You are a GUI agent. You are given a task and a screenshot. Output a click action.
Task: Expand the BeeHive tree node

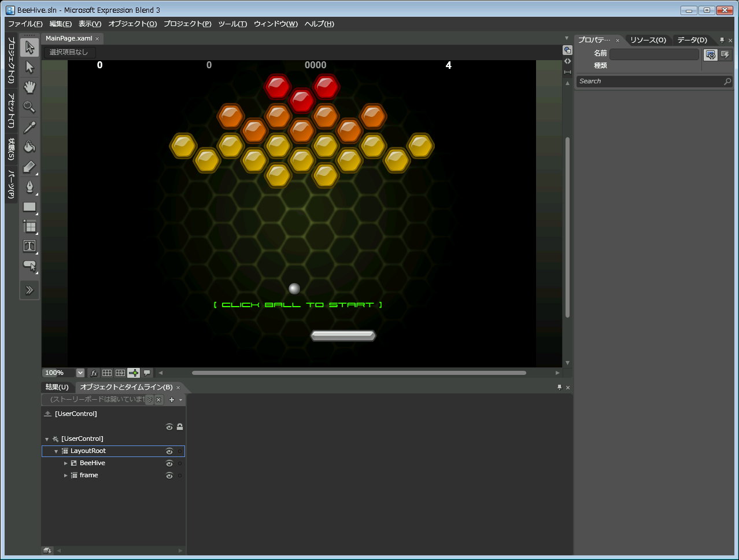point(66,463)
